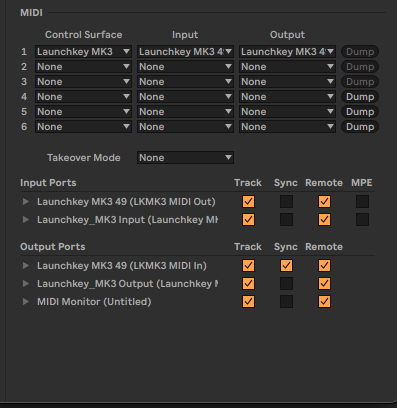The height and width of the screenshot is (408, 397).
Task: Disable Remote for MIDI Monitor output
Action: 324,302
